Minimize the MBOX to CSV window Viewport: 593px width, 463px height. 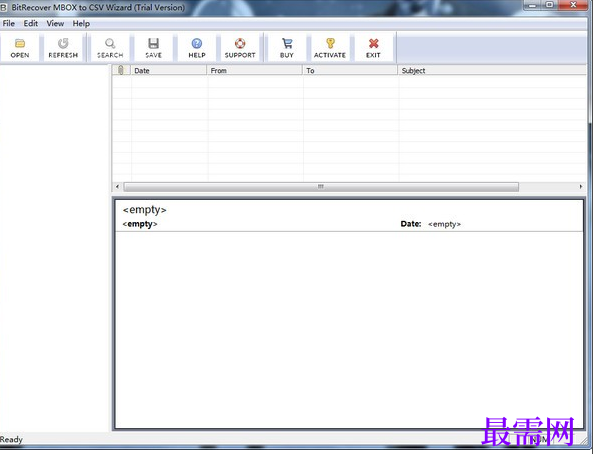(532, 5)
